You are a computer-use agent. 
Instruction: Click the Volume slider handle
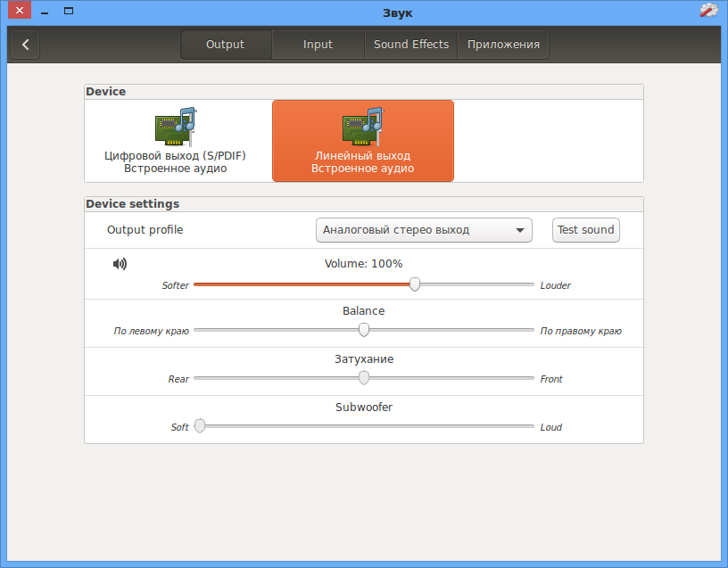[x=415, y=284]
